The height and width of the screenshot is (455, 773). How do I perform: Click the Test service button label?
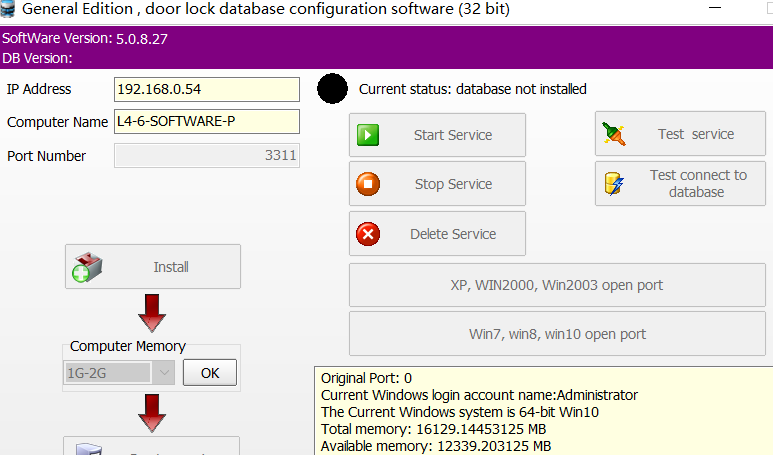click(696, 134)
